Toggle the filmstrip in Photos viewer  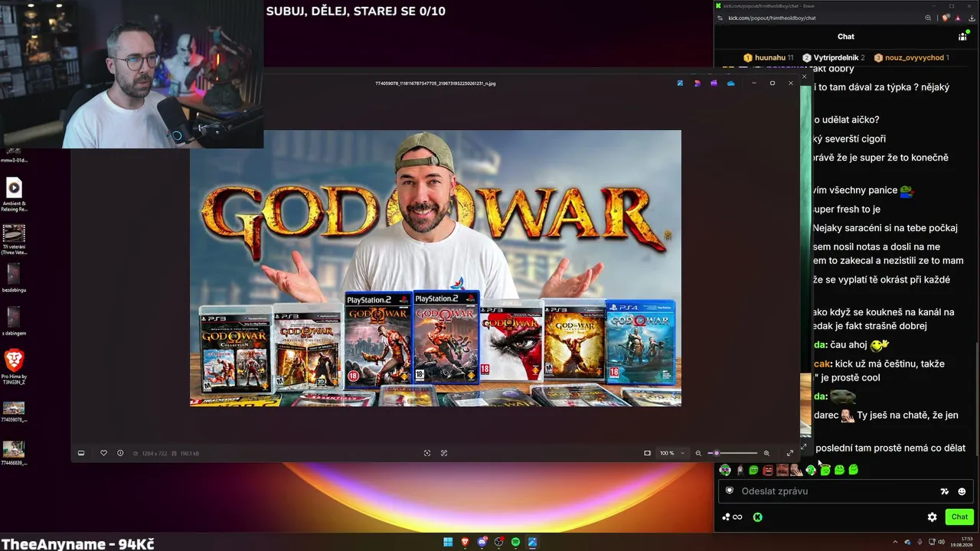81,453
